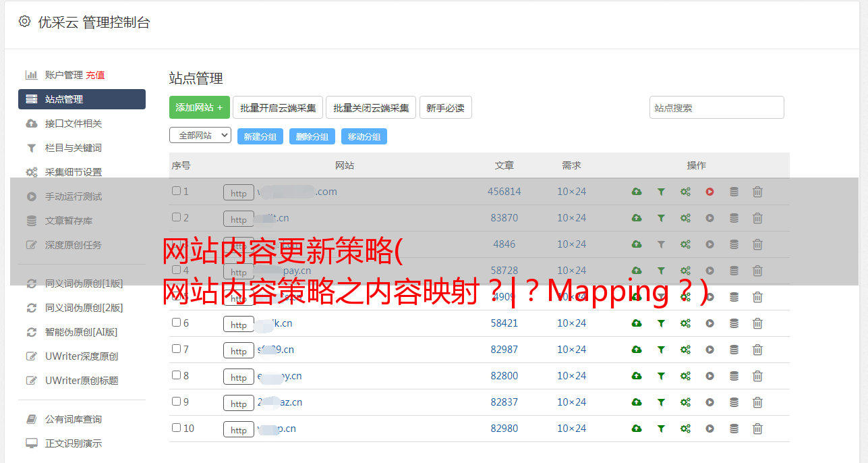Click 批量关闭云端采集 button
Viewport: 868px width, 463px height.
pos(371,107)
